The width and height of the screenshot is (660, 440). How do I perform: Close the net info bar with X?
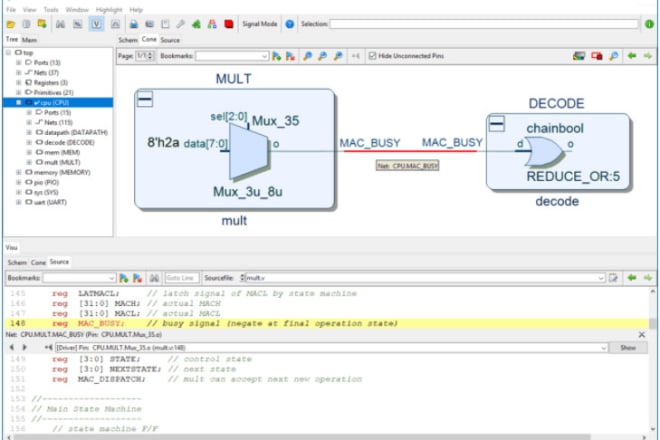coord(641,335)
